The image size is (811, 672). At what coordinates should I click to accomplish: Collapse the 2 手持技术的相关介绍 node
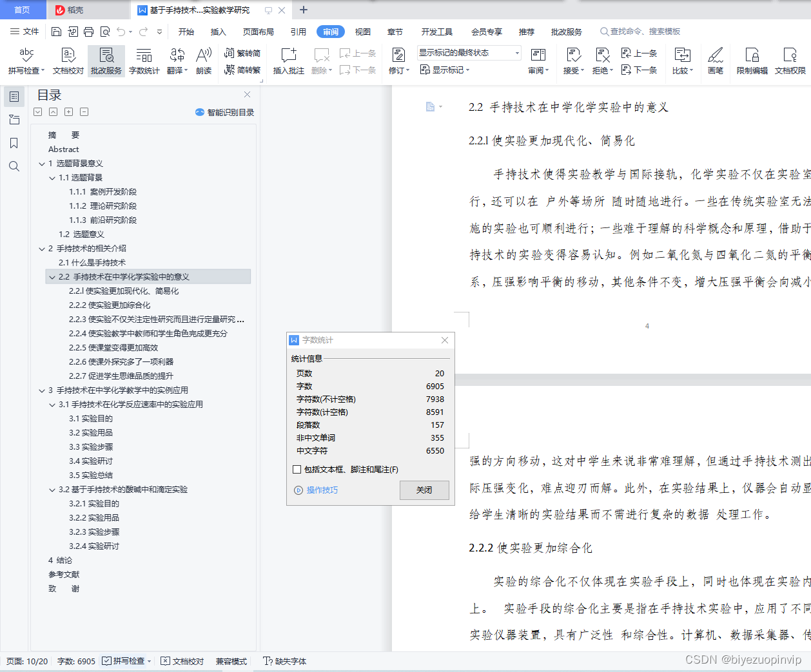click(x=42, y=249)
